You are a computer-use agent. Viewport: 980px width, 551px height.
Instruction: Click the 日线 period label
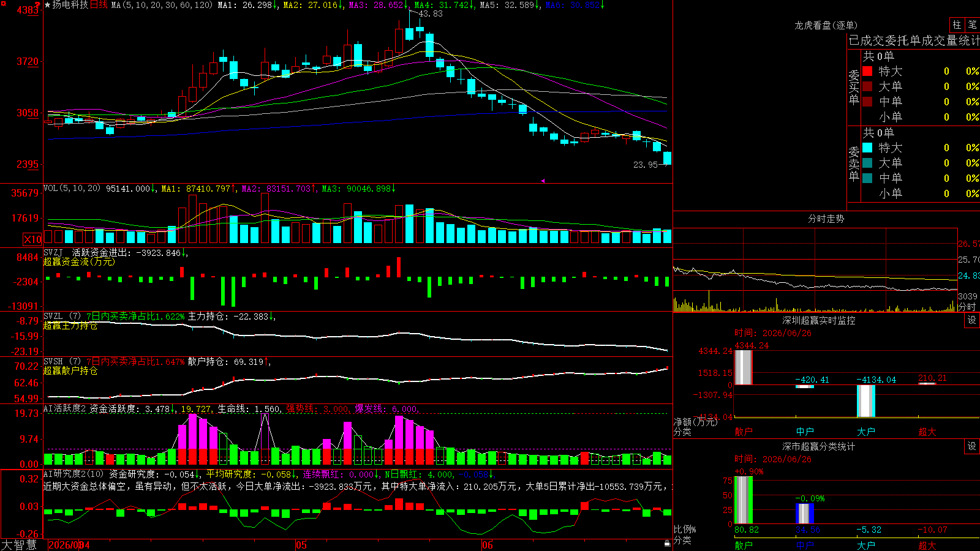click(99, 5)
